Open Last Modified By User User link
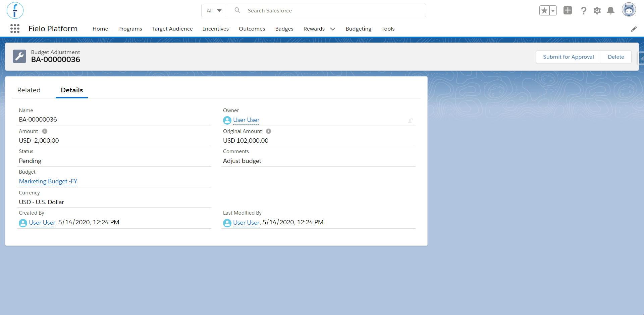This screenshot has width=644, height=315. (246, 223)
